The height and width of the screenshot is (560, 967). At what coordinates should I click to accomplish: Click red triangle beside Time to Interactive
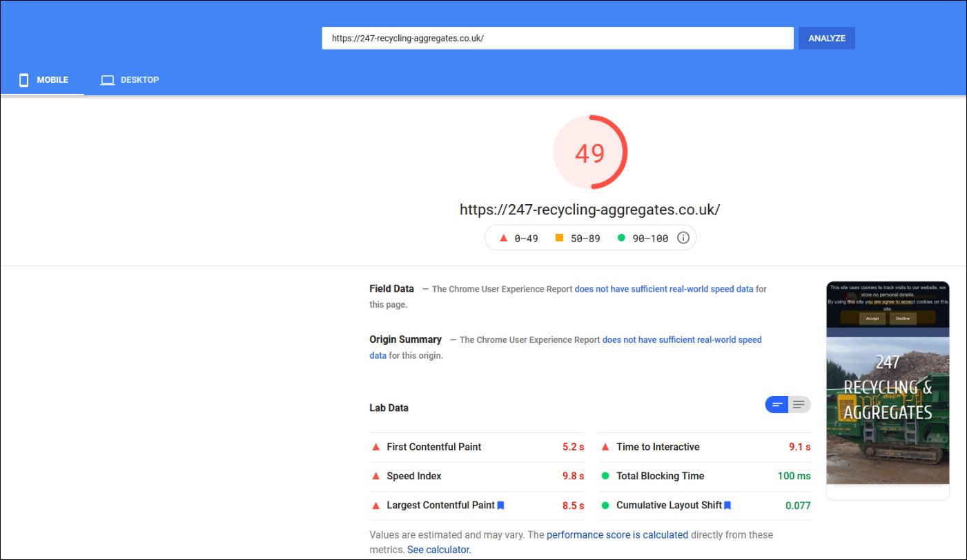605,447
